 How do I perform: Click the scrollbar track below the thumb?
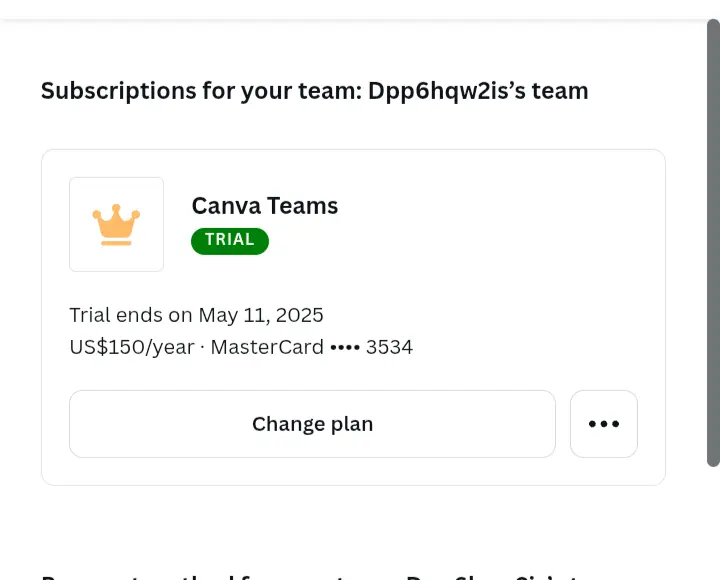[713, 524]
